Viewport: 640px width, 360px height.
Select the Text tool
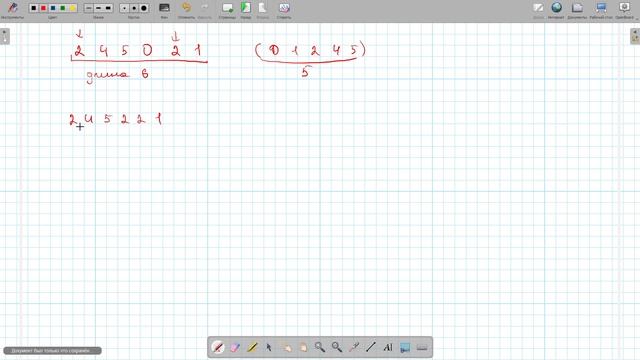(388, 347)
